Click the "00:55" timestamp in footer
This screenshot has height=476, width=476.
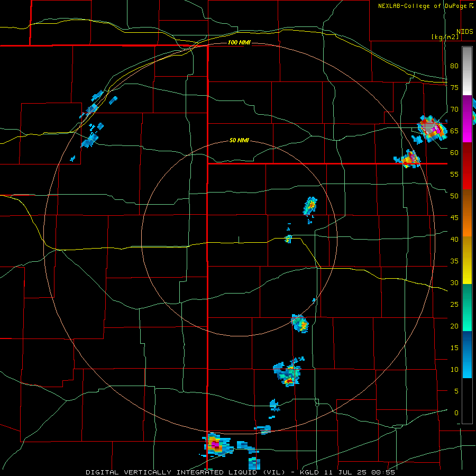click(382, 472)
